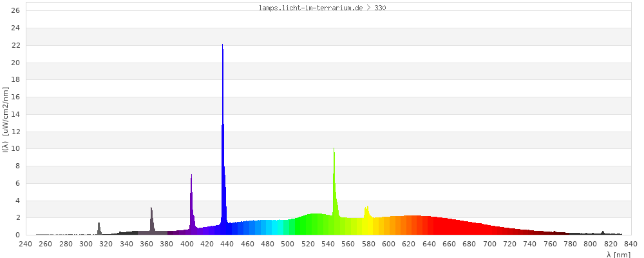
Task: Click the x-axis tick label 540
Action: pyautogui.click(x=328, y=244)
